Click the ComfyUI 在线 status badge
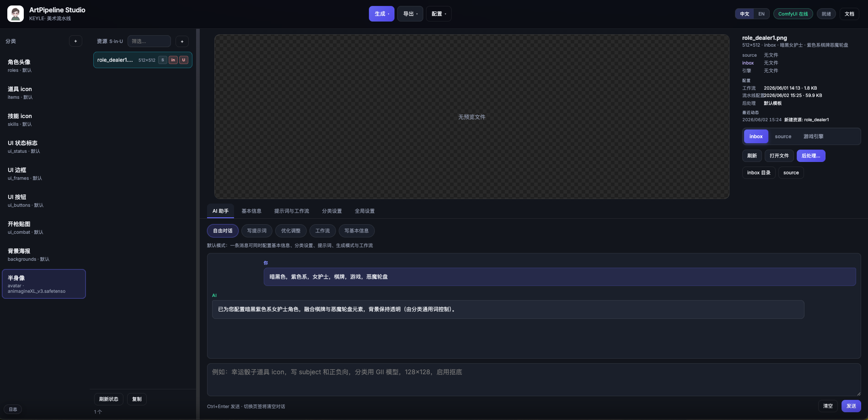Viewport: 868px width, 420px height. (793, 14)
